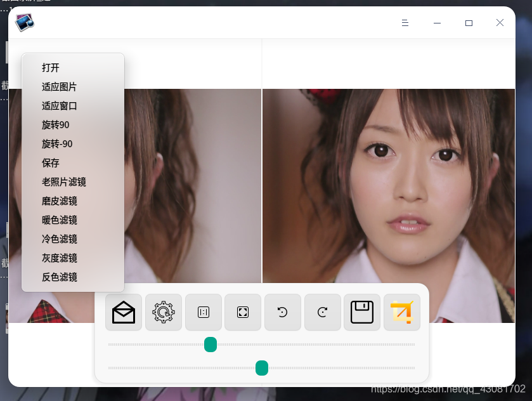Minimize the image editor window
This screenshot has width=532, height=401.
click(x=437, y=23)
